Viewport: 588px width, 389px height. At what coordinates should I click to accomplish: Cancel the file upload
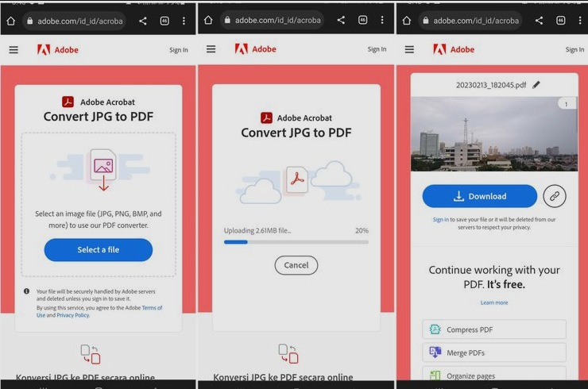pos(296,265)
